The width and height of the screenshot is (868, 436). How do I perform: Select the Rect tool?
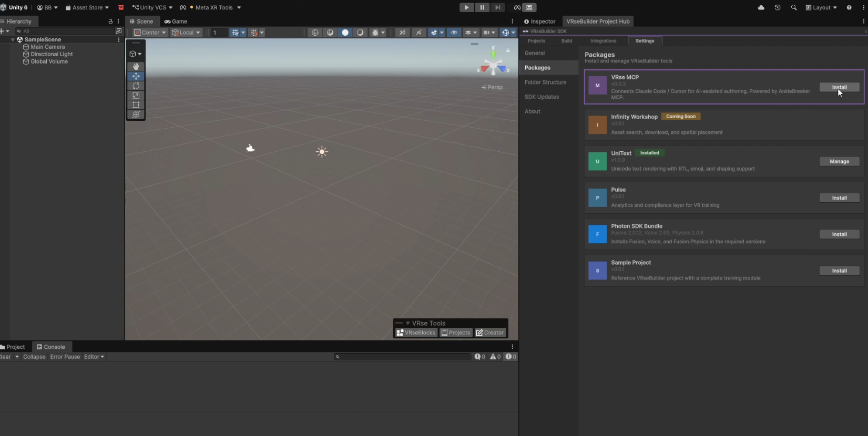[x=136, y=105]
